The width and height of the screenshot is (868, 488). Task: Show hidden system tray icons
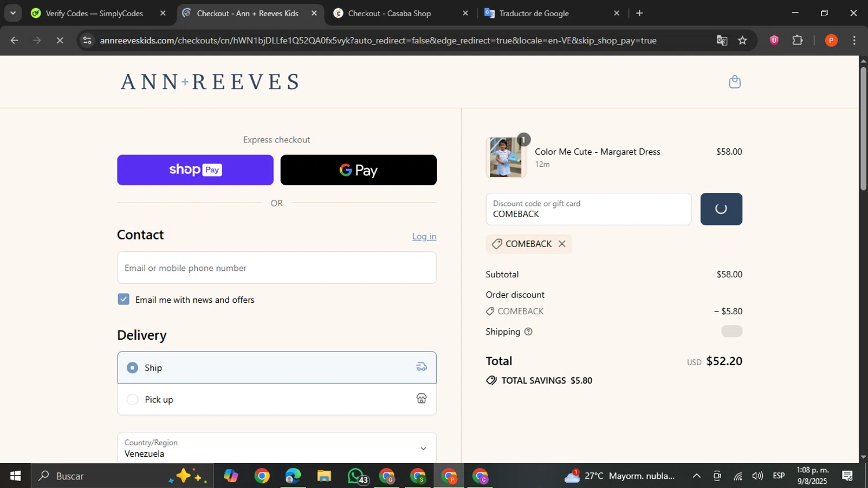[697, 476]
